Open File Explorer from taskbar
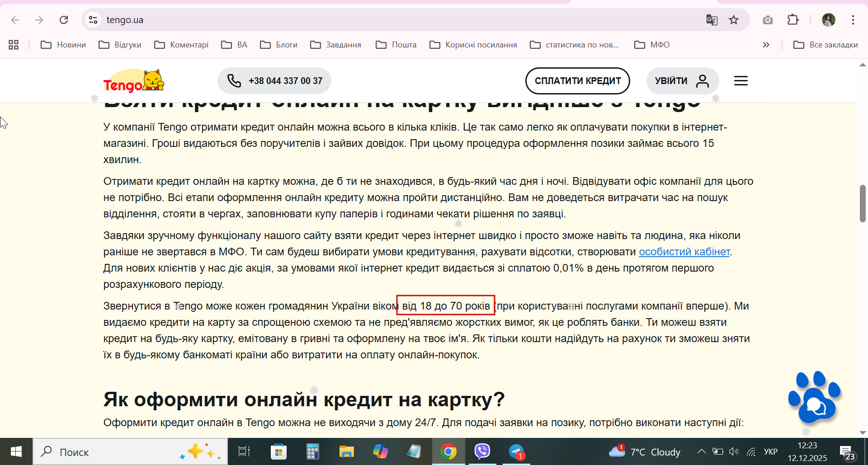The width and height of the screenshot is (868, 465). pos(346,451)
